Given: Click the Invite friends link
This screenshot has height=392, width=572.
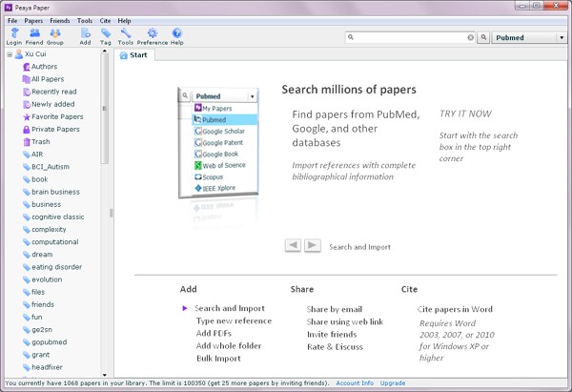Looking at the screenshot, I should point(332,335).
